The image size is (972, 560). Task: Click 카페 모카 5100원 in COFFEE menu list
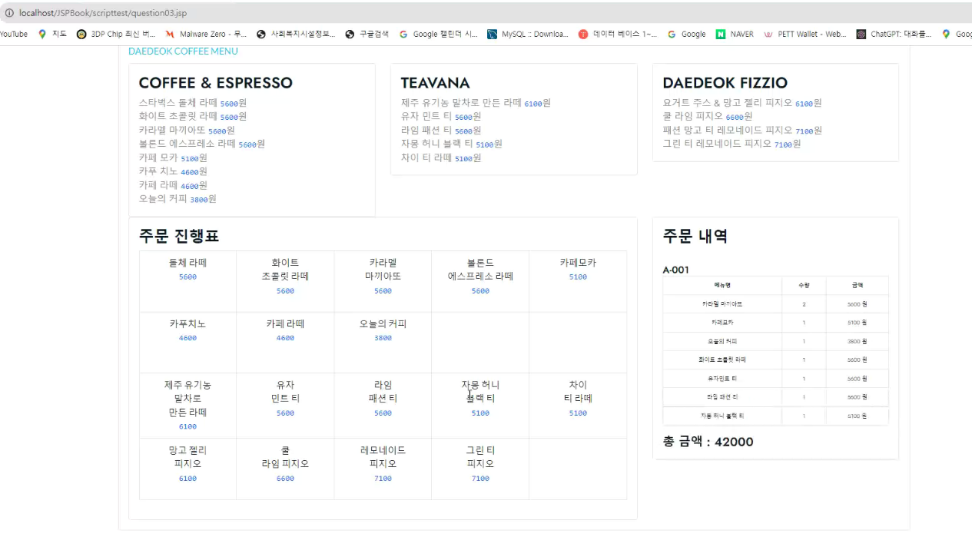pyautogui.click(x=173, y=157)
